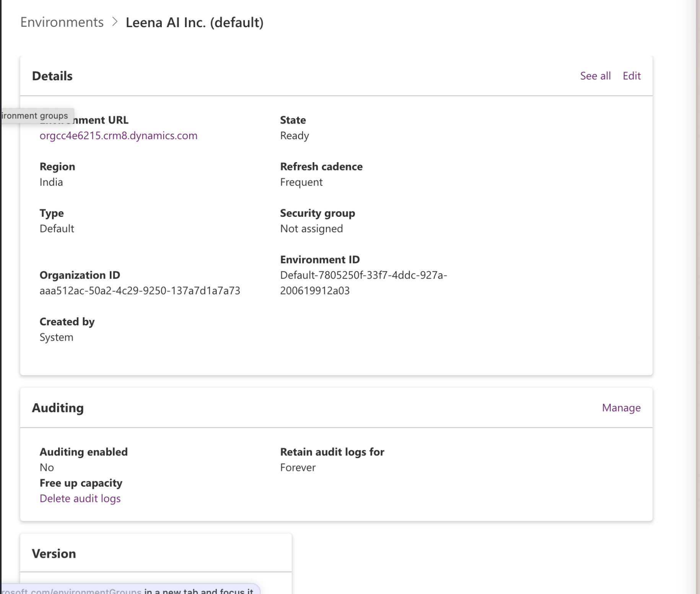The height and width of the screenshot is (594, 700).
Task: Select the Security group value Not assigned
Action: (x=312, y=229)
